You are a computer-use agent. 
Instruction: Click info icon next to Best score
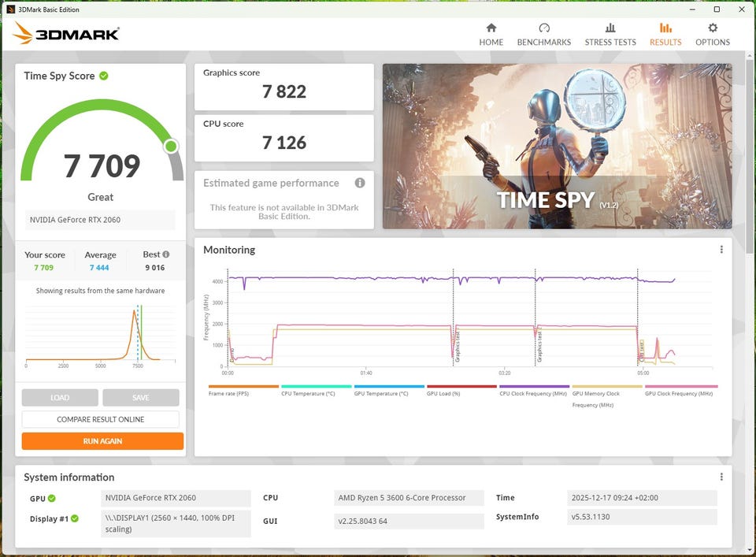point(166,254)
